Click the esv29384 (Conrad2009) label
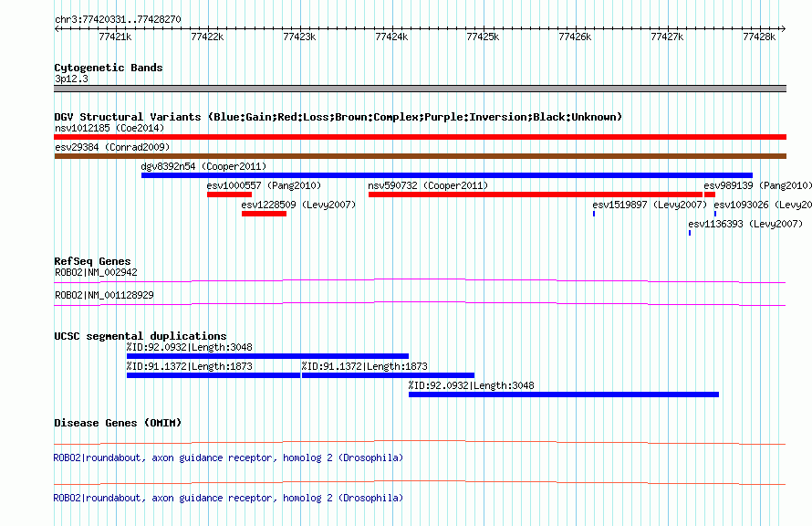Screen dimensions: 812x526 [x=112, y=147]
